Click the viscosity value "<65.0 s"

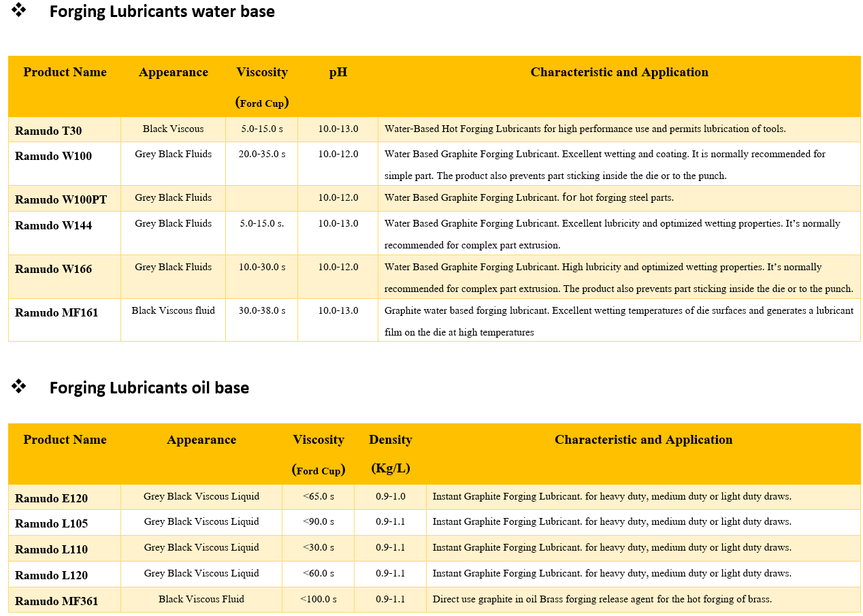pos(319,496)
